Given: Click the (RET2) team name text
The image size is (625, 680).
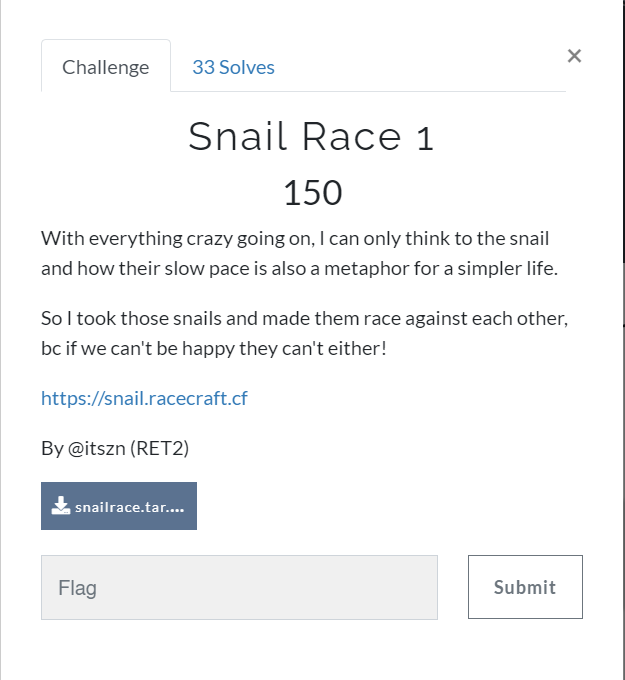Looking at the screenshot, I should (x=160, y=448).
